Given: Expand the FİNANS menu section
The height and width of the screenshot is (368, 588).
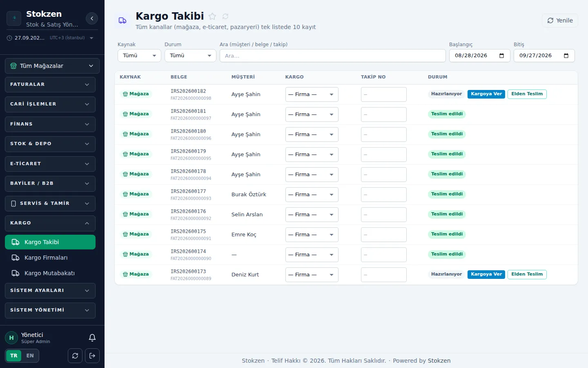Looking at the screenshot, I should tap(50, 124).
